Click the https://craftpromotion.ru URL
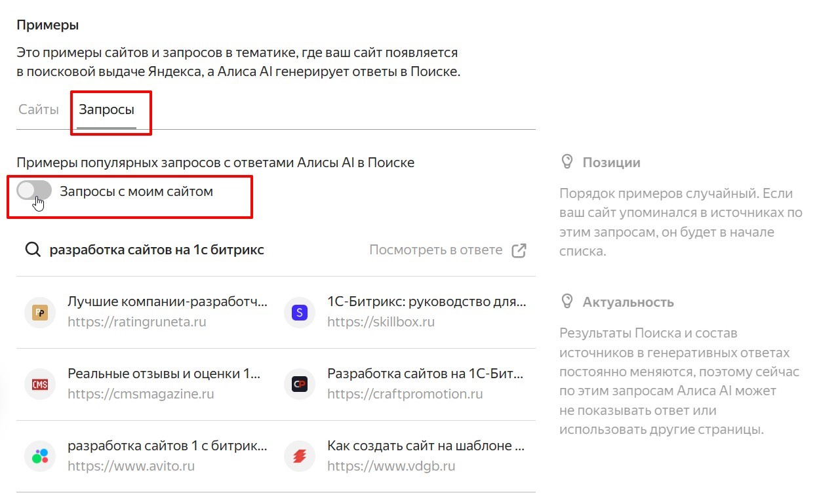The width and height of the screenshot is (819, 504). (405, 394)
